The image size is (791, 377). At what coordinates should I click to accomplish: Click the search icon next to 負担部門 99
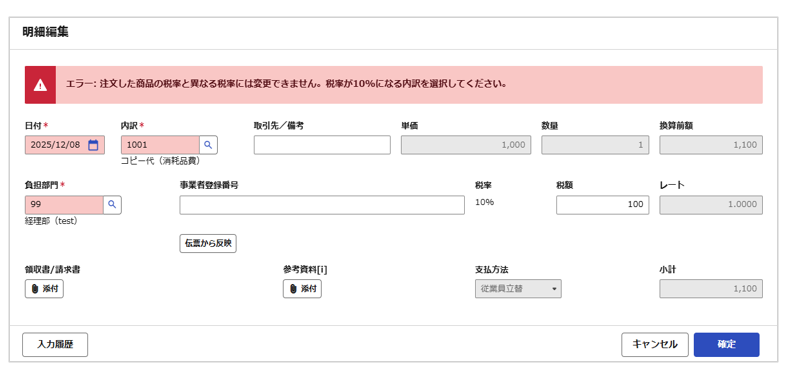point(112,205)
